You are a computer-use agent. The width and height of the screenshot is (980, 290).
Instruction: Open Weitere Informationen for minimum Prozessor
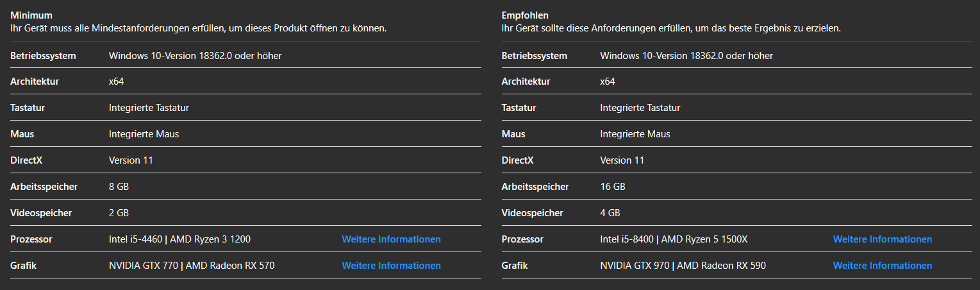click(x=391, y=239)
